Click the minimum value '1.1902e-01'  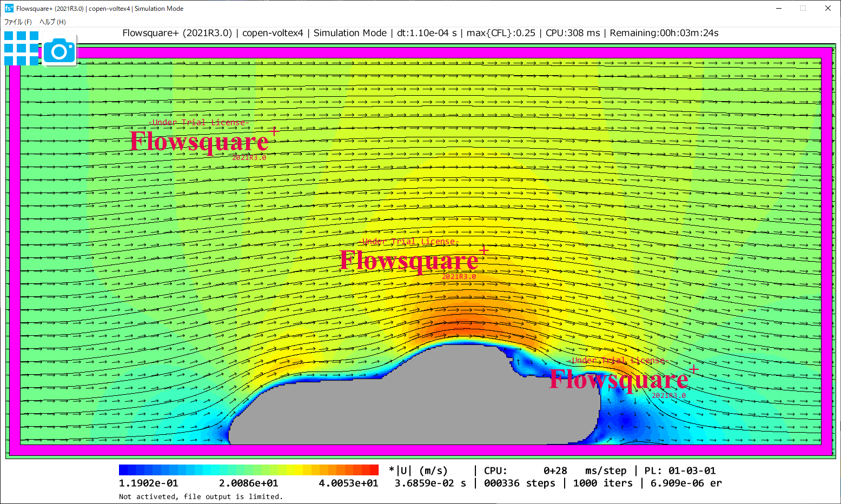pos(148,483)
